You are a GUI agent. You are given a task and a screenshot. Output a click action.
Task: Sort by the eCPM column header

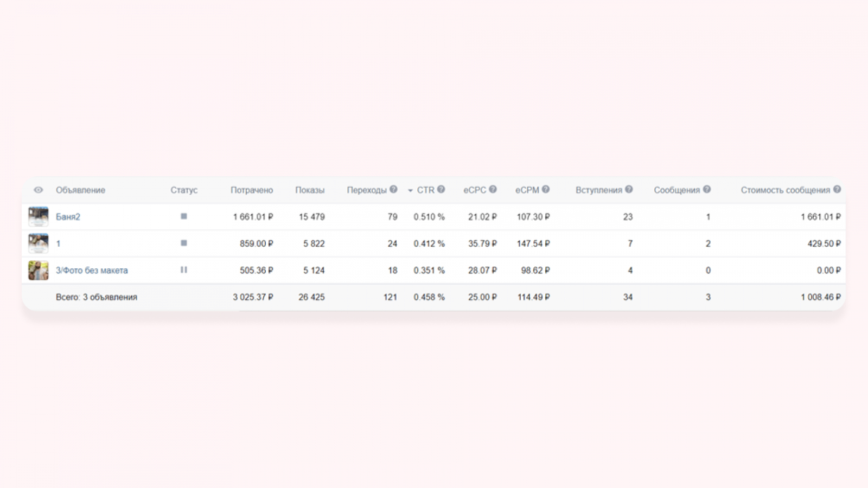(527, 190)
